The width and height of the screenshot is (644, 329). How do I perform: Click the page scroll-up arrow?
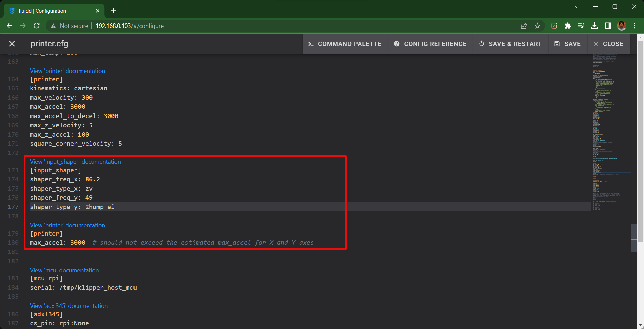(x=640, y=37)
